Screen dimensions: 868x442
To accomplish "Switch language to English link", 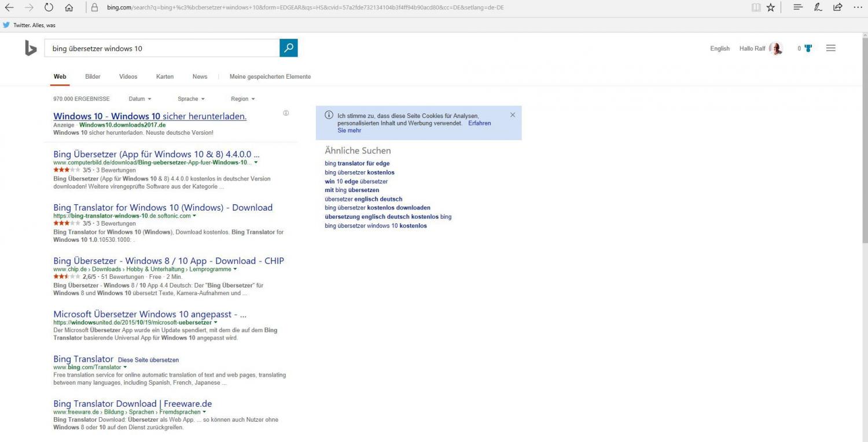I will click(720, 49).
